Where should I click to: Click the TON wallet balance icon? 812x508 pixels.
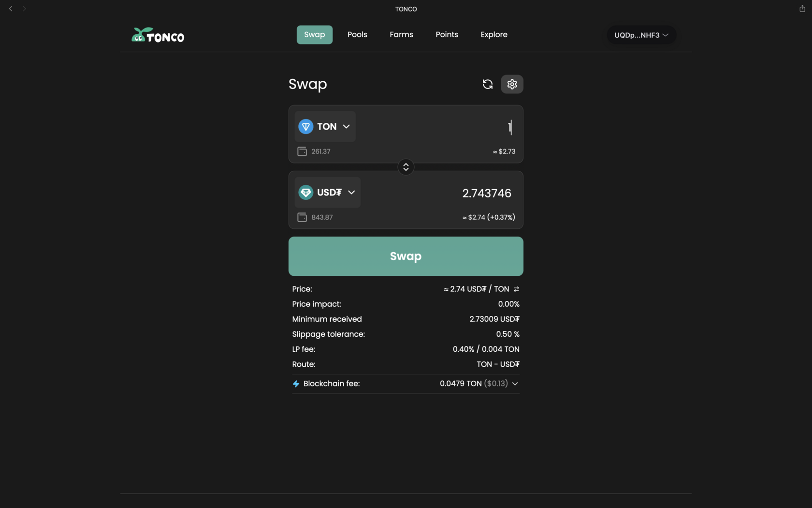click(x=302, y=151)
